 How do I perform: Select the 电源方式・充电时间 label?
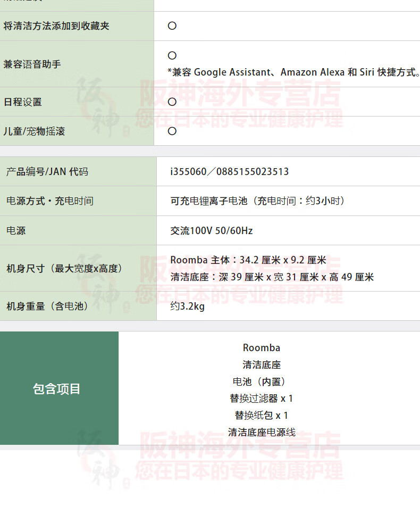coord(50,201)
